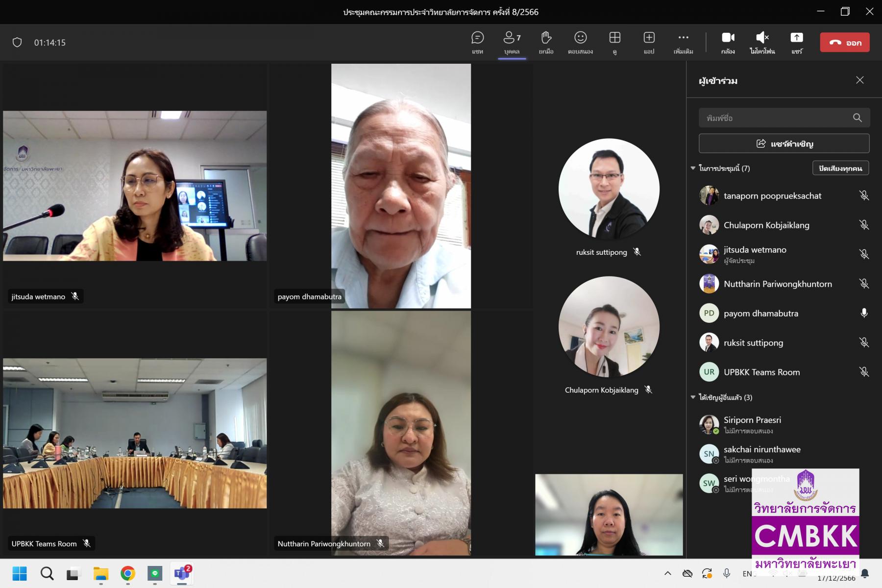Select payom dhamabutra in participant list

[x=784, y=313]
